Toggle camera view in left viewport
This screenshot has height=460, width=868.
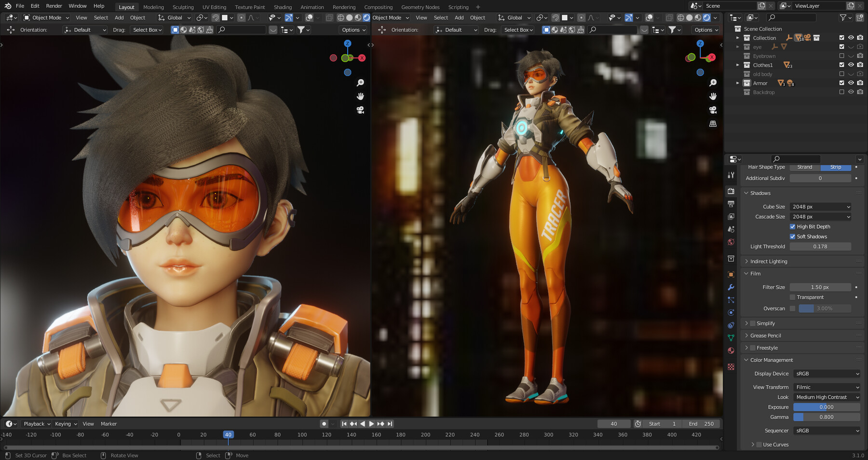360,110
